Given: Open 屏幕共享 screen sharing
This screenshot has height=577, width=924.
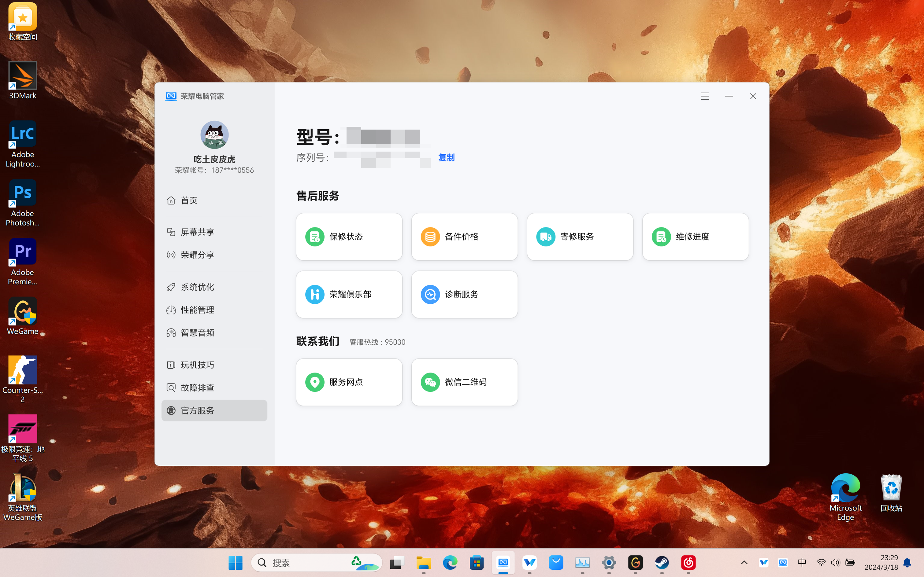Looking at the screenshot, I should click(197, 232).
